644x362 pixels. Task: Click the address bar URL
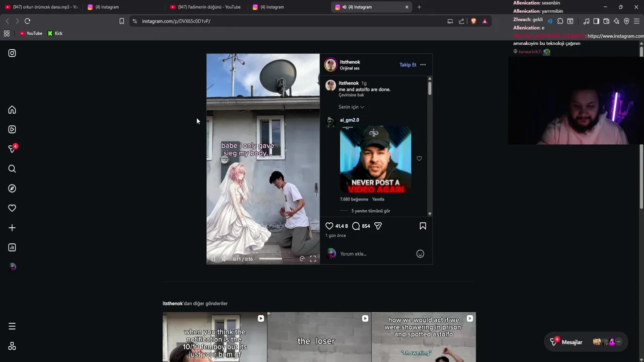coord(176,21)
